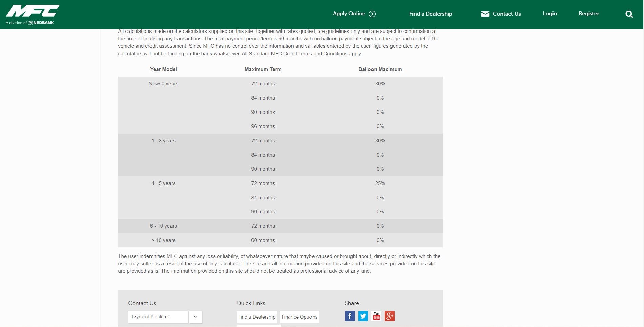The height and width of the screenshot is (327, 644).
Task: Open Contact Us in the top navigation
Action: tap(506, 14)
